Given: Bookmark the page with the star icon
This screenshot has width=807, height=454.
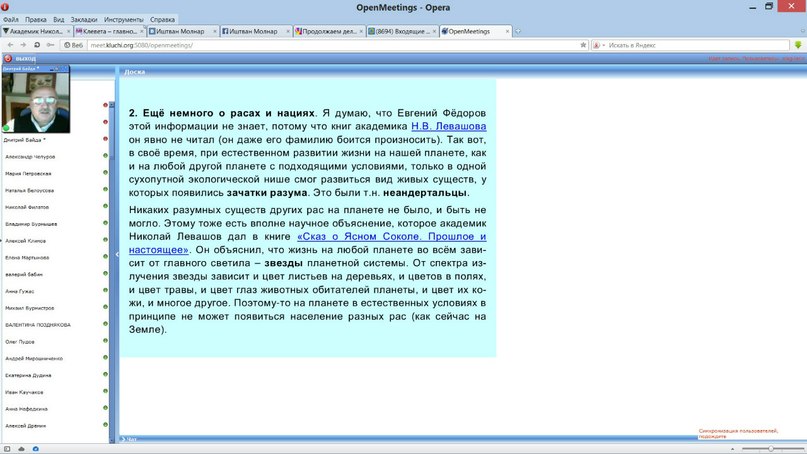Looking at the screenshot, I should pyautogui.click(x=583, y=45).
